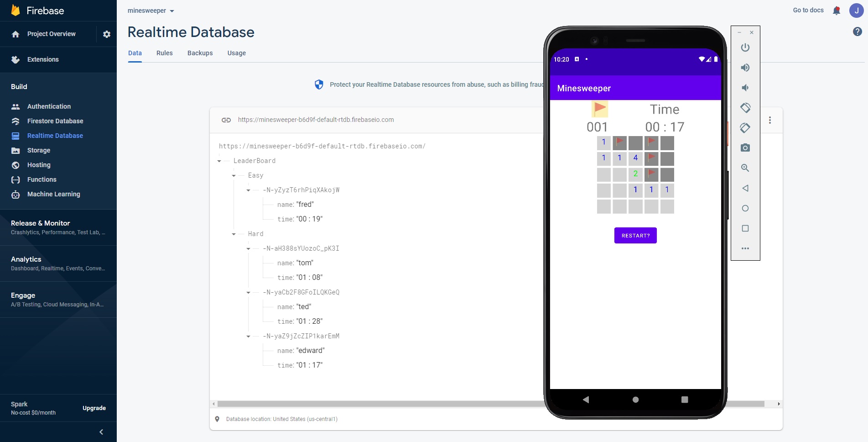The image size is (868, 442).
Task: Switch to the Backups tab
Action: (x=200, y=53)
